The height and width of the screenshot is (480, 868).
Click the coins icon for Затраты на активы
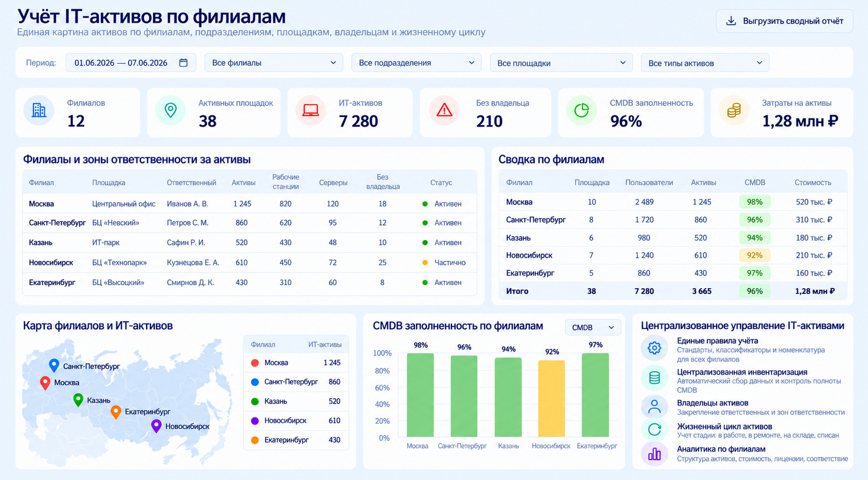(734, 110)
